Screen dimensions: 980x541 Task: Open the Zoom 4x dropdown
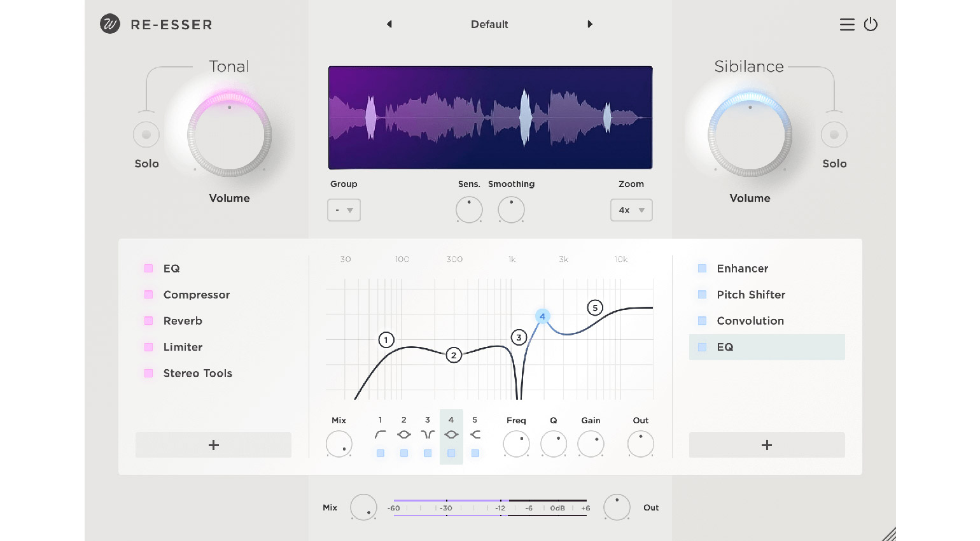tap(631, 210)
